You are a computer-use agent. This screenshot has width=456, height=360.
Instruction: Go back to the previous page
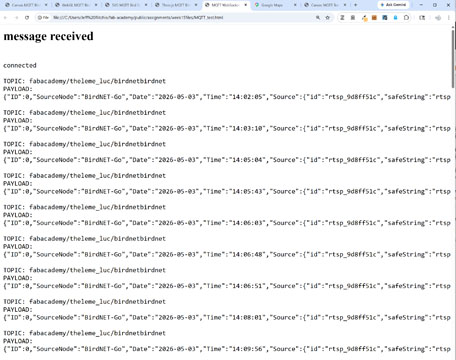(6, 18)
